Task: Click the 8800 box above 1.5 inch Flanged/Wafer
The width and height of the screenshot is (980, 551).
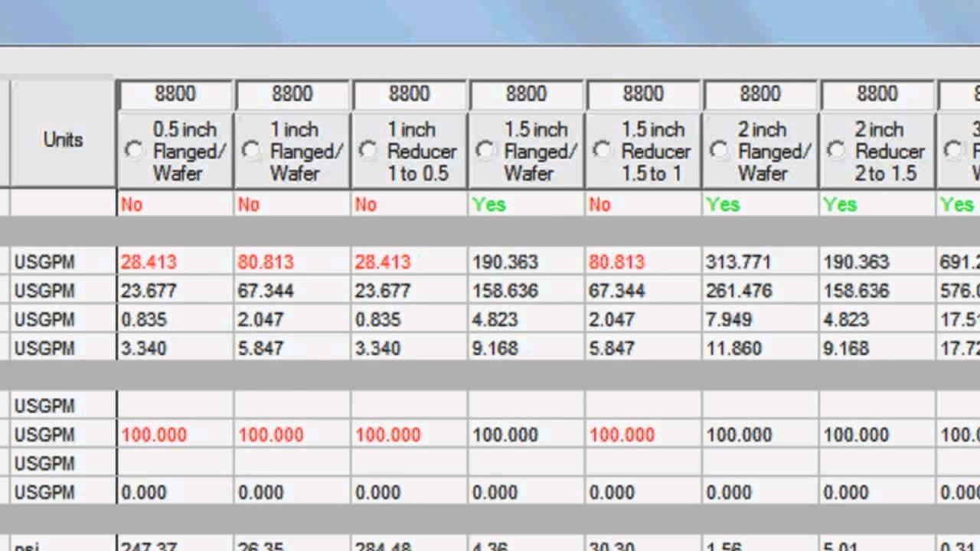Action: [x=527, y=95]
